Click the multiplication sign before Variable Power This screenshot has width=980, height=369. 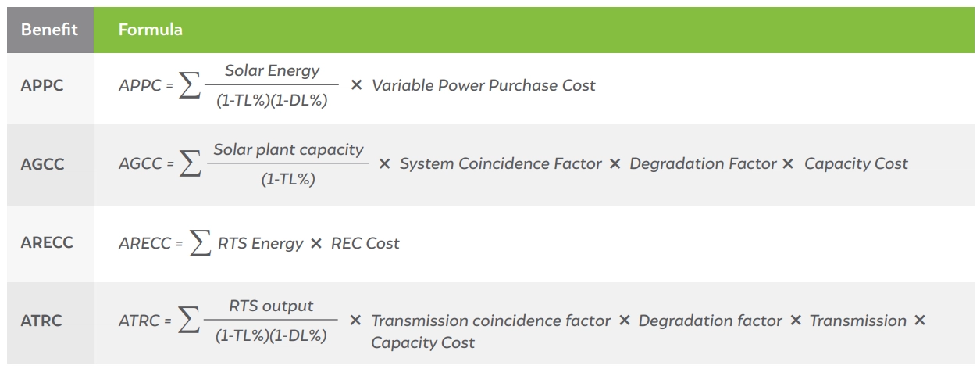[x=356, y=85]
